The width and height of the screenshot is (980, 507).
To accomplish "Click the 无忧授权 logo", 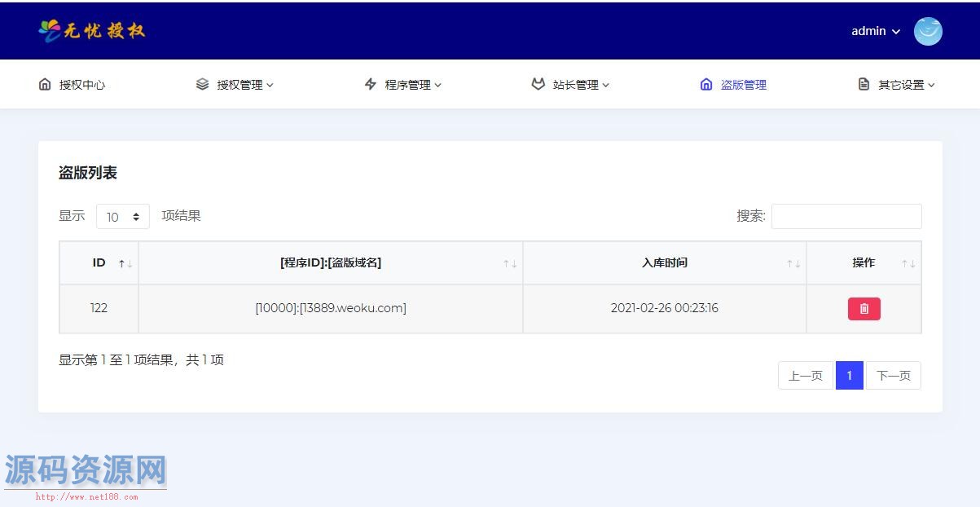I will tap(91, 31).
